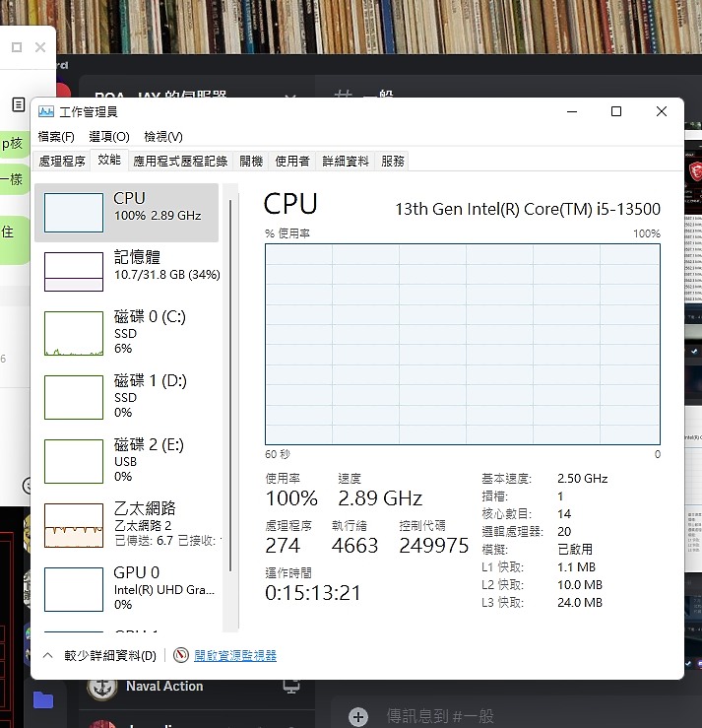The height and width of the screenshot is (728, 702).
Task: Close the Task Manager window
Action: pyautogui.click(x=662, y=111)
